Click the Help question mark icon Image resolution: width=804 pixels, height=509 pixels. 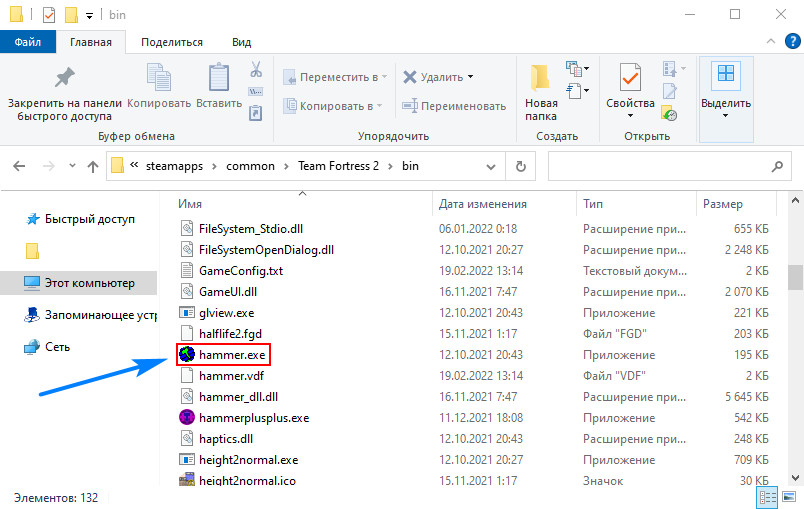pyautogui.click(x=793, y=41)
